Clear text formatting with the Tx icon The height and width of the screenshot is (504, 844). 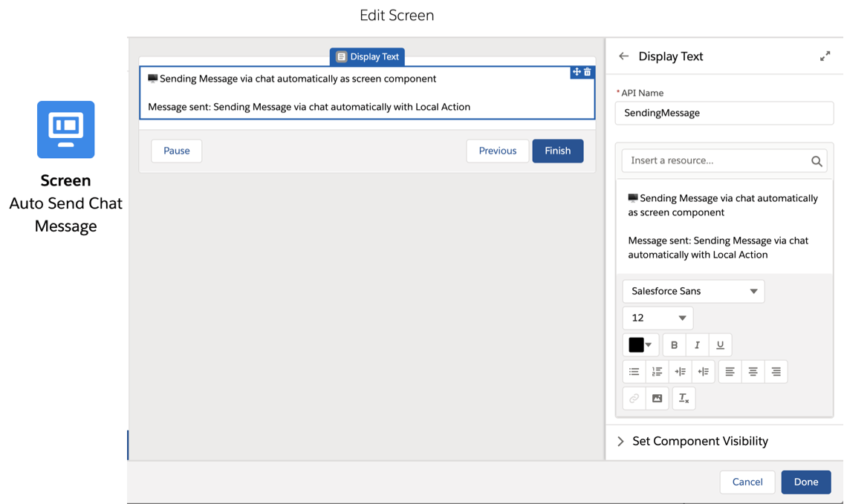[684, 398]
